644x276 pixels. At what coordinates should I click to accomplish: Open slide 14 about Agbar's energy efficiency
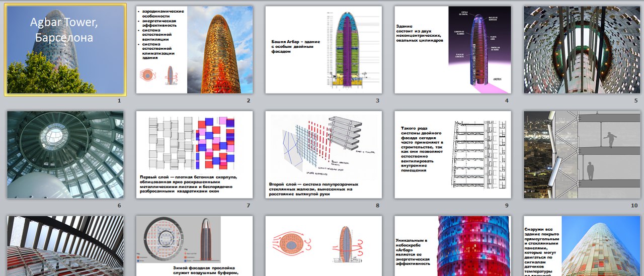click(x=453, y=246)
